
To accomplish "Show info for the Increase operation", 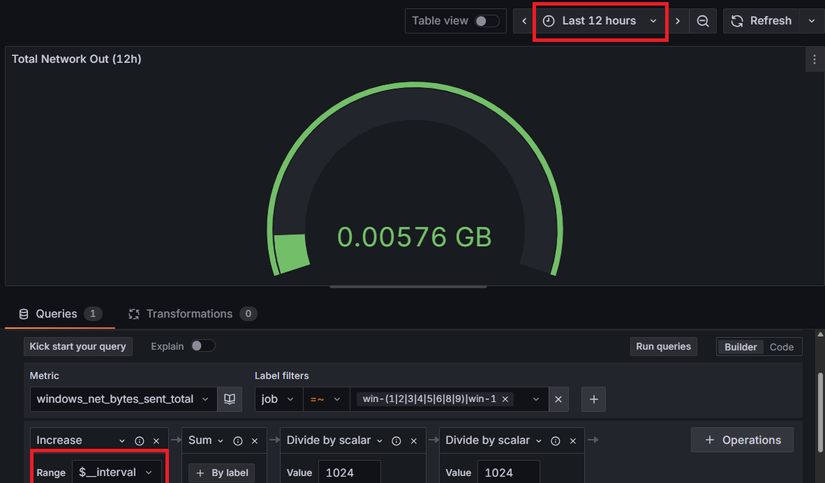I will (139, 441).
